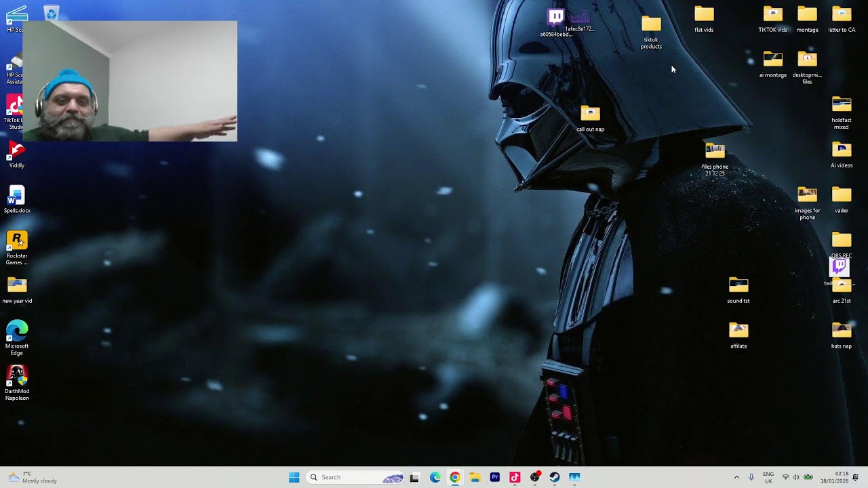868x488 pixels.
Task: Select the 'files phone 21 12 25' folder
Action: pos(715,159)
